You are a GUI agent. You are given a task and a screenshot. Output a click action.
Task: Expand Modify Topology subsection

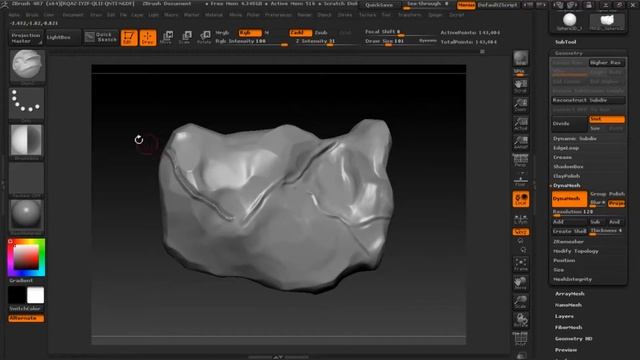click(576, 251)
